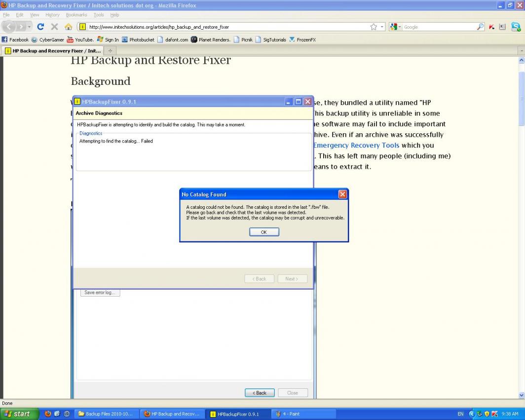Viewport: 525px width, 420px height.
Task: Click the search magnifier icon
Action: (480, 27)
